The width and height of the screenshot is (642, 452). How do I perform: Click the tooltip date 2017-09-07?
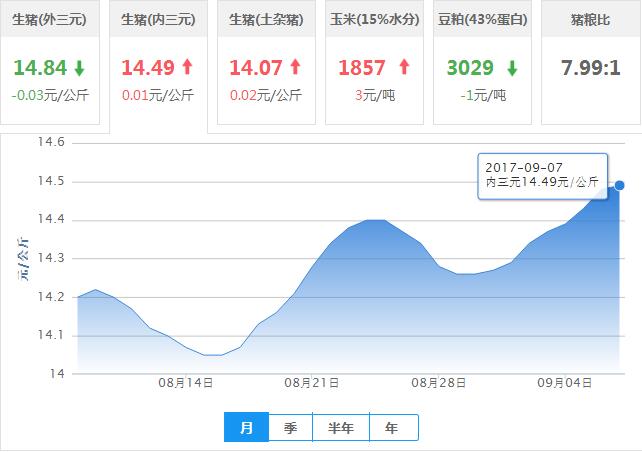click(x=524, y=167)
